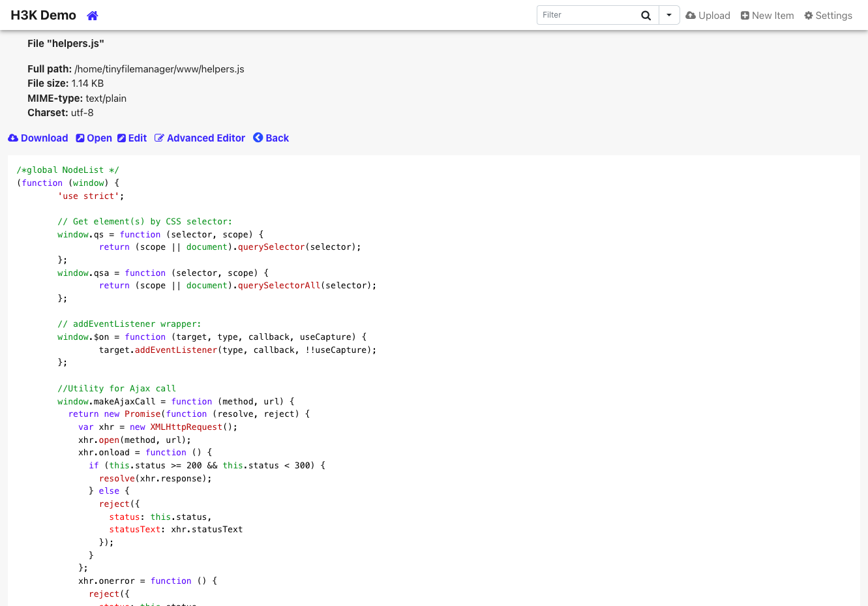Click the Upload cloud icon
Viewport: 868px width, 606px height.
click(x=691, y=16)
